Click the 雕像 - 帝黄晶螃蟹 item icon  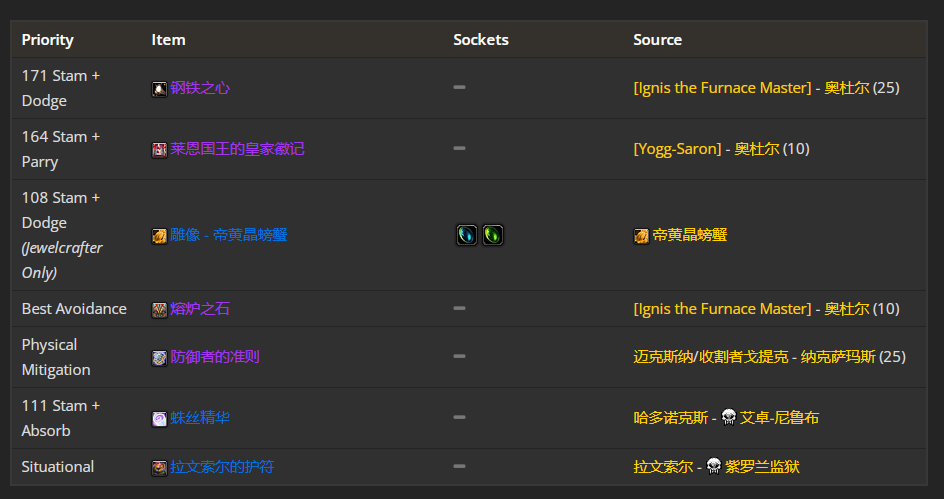pos(159,236)
